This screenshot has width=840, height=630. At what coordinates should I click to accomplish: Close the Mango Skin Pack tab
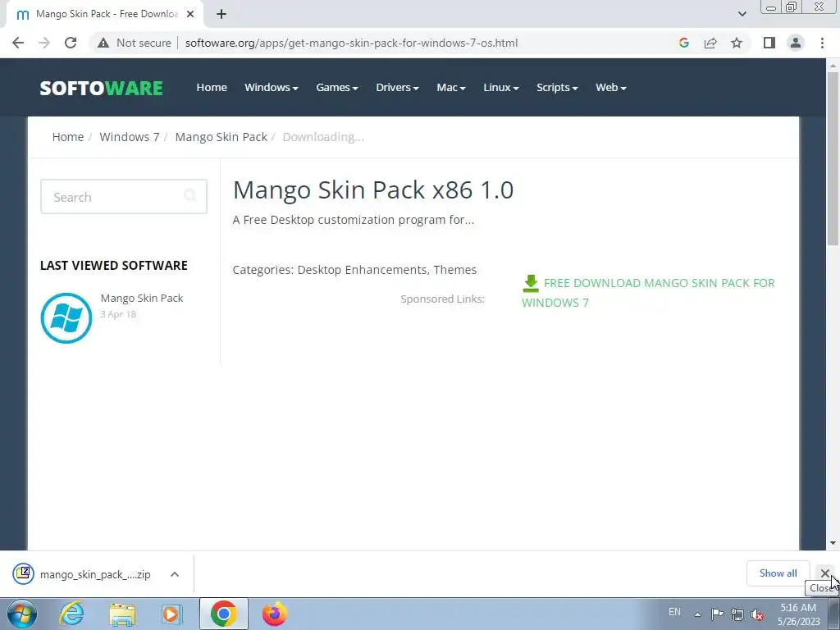click(190, 14)
